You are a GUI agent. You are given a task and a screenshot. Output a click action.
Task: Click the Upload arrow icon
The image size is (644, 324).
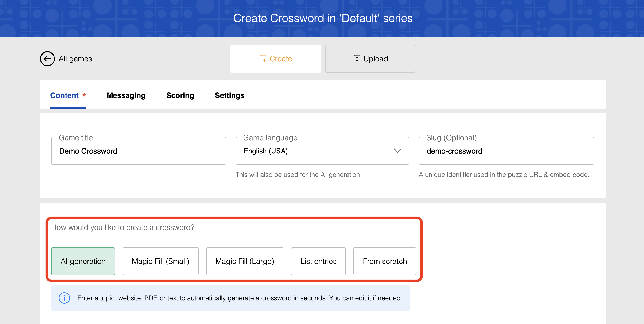[x=357, y=59]
